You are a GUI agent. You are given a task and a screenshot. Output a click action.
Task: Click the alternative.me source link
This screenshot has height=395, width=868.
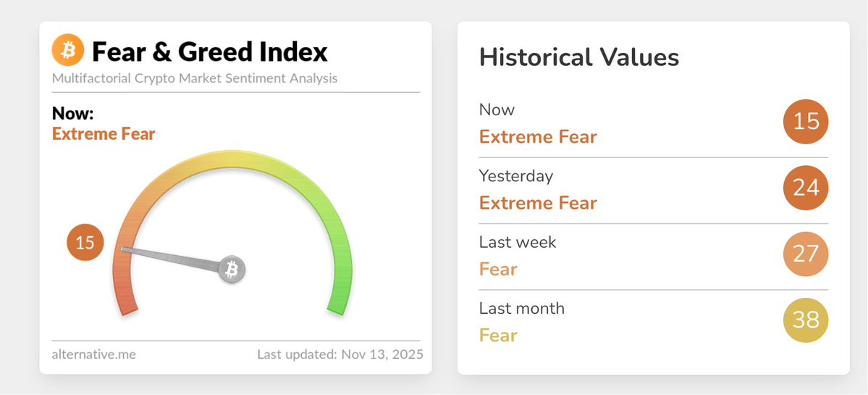click(x=94, y=355)
